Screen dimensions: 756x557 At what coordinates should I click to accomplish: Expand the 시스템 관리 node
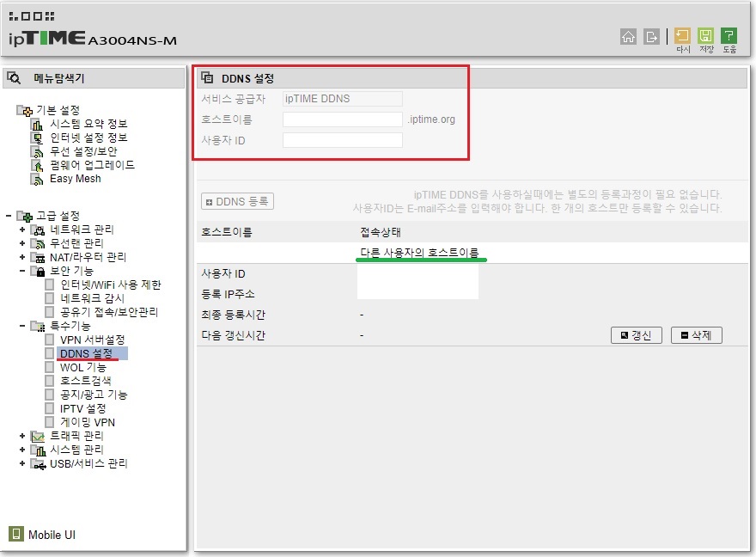[x=22, y=450]
